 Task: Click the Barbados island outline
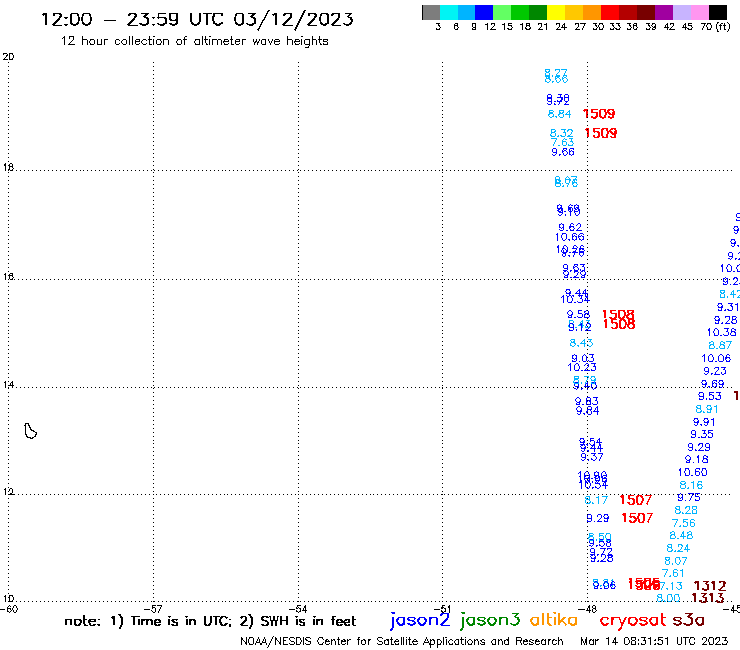click(x=30, y=431)
